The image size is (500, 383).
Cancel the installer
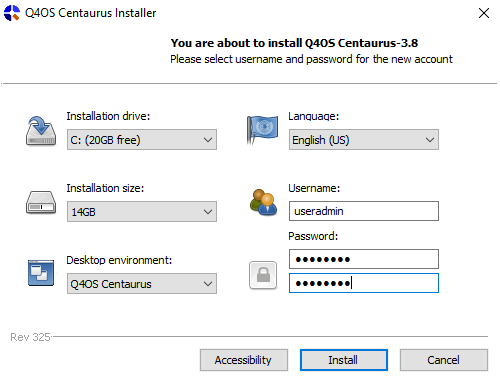(x=444, y=360)
